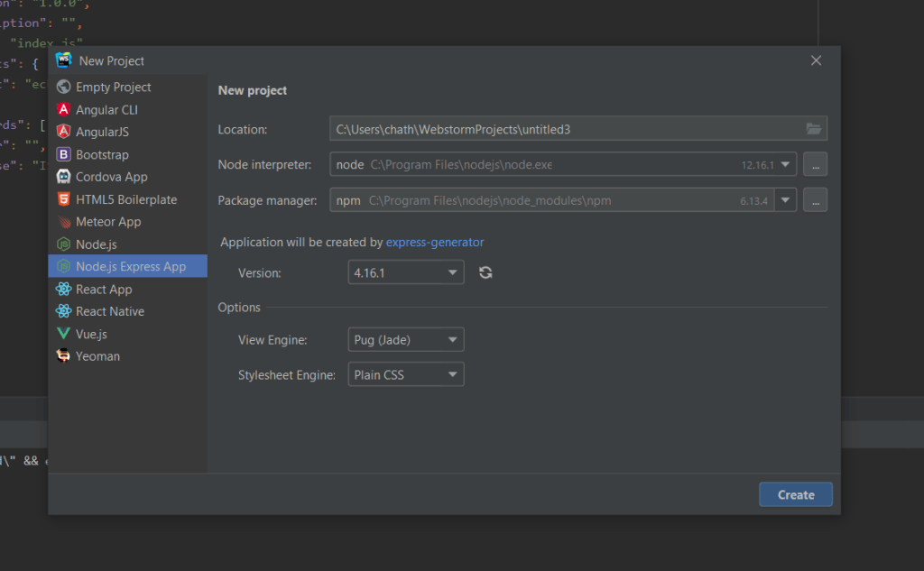Browse for location using folder icon
This screenshot has width=924, height=571.
pos(814,129)
